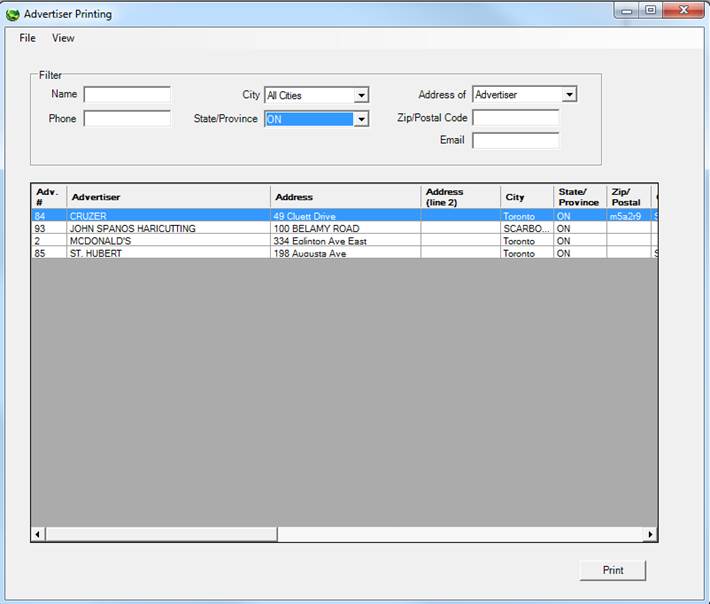Click the Email filter input field
This screenshot has width=710, height=604.
point(515,141)
